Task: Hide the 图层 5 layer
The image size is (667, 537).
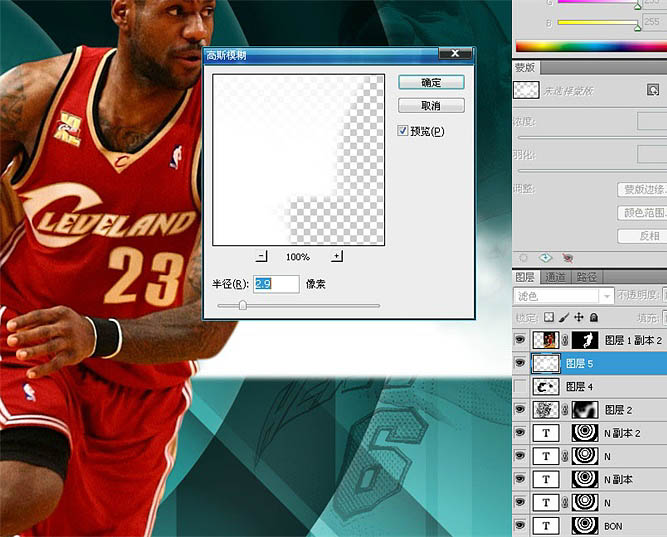Action: (520, 363)
